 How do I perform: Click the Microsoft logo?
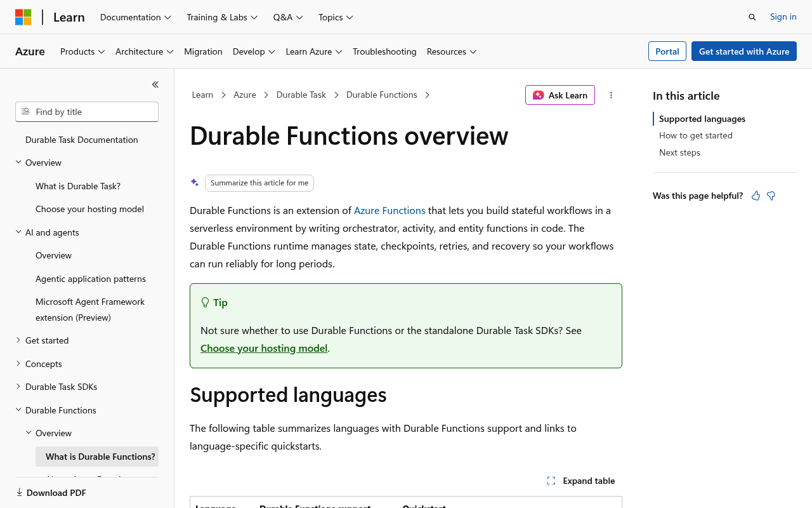pos(23,17)
